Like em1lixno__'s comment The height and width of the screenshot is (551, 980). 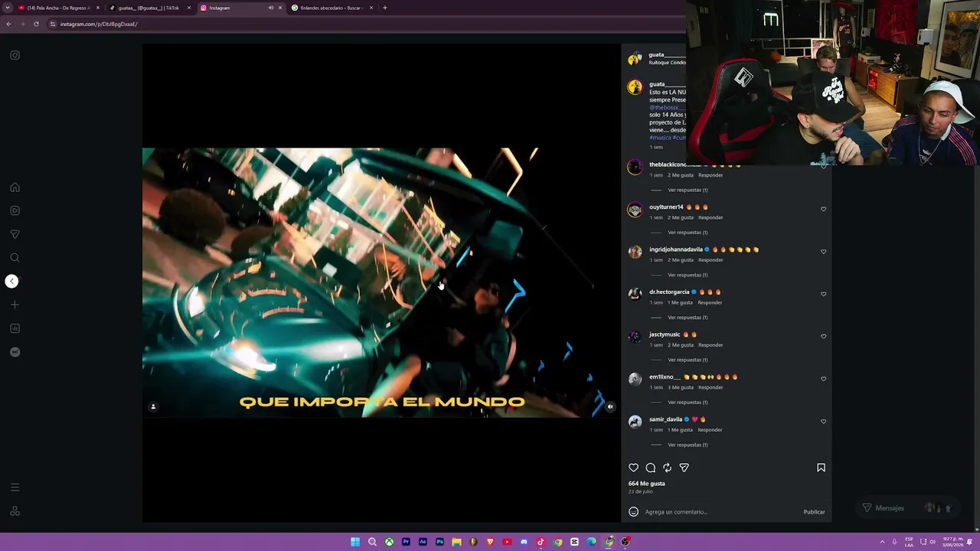click(824, 379)
